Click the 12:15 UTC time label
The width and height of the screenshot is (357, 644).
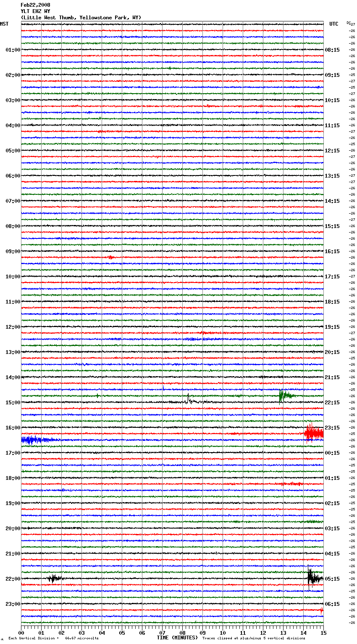point(332,151)
